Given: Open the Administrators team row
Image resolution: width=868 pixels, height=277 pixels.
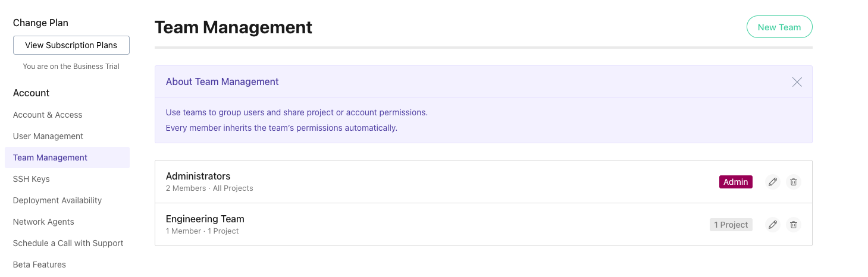Looking at the screenshot, I should click(198, 177).
